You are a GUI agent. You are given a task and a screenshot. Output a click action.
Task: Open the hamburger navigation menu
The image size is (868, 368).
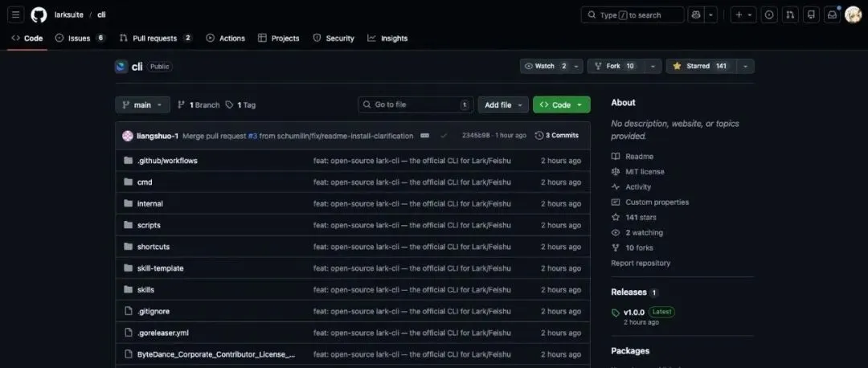point(15,15)
